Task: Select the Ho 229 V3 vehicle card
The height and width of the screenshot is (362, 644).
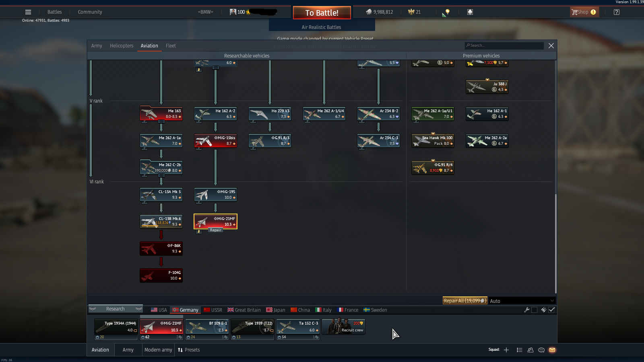Action: click(270, 113)
